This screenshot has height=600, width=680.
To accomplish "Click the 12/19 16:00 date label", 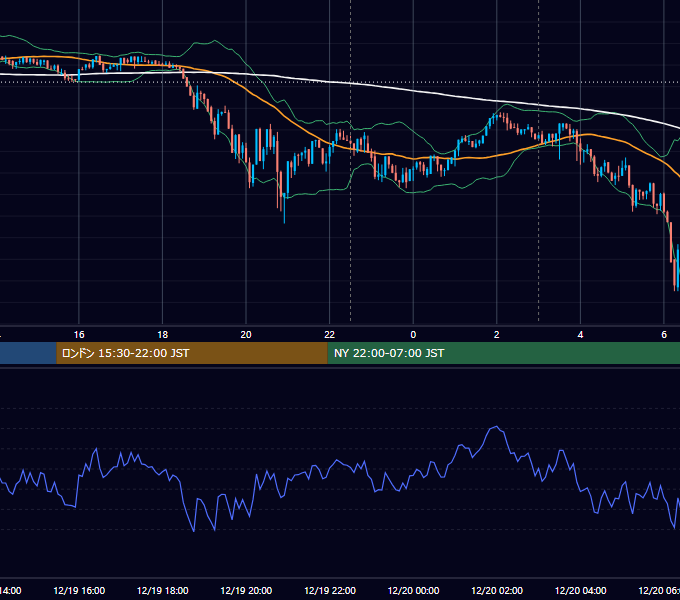I will 79,590.
